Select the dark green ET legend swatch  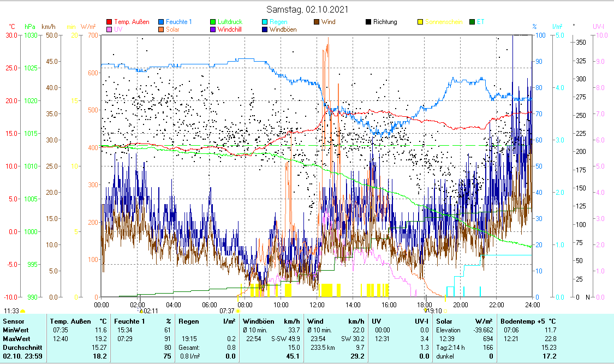click(472, 22)
